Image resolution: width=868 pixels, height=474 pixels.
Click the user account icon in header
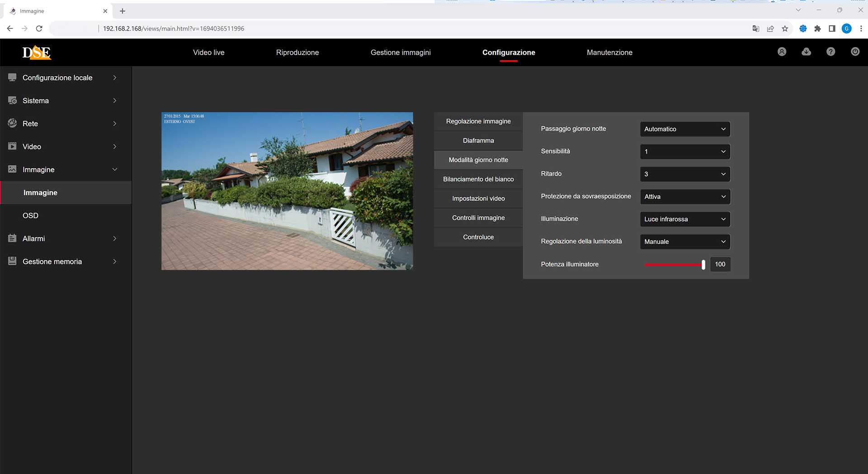[x=782, y=52]
